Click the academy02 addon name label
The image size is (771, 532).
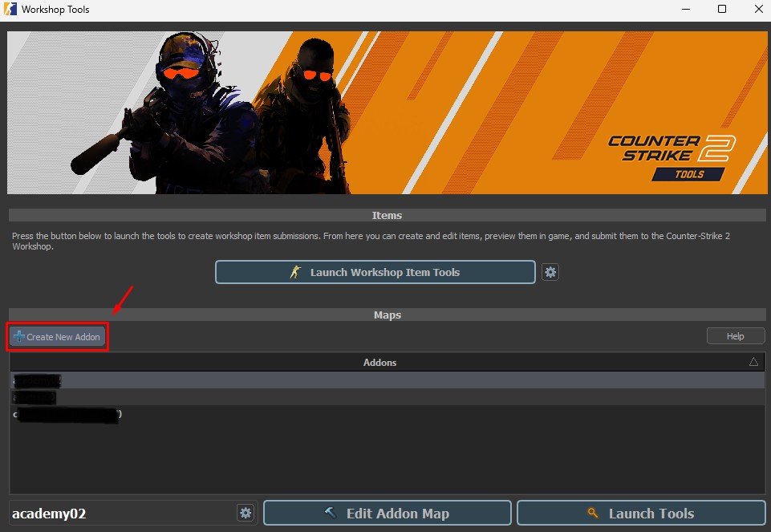coord(49,514)
